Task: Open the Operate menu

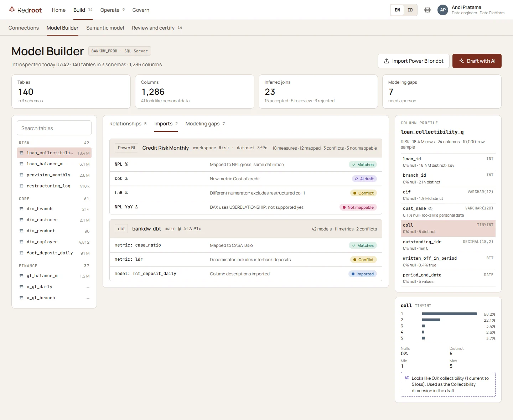Action: coord(113,10)
